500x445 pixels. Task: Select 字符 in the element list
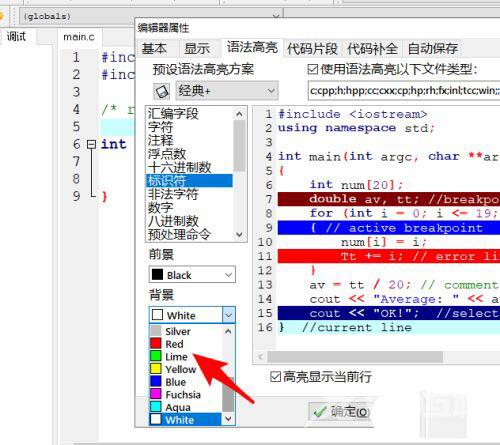pos(189,127)
